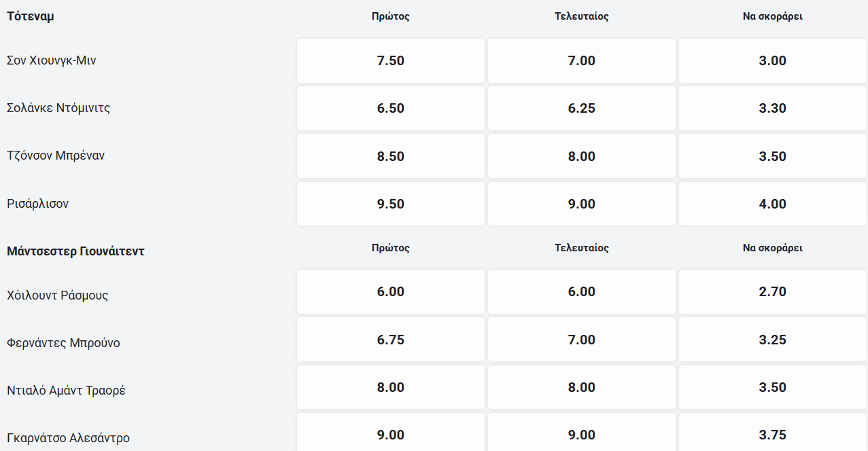Click the Πρώτος column header in Τότεναμ section
The height and width of the screenshot is (451, 868).
pos(391,16)
